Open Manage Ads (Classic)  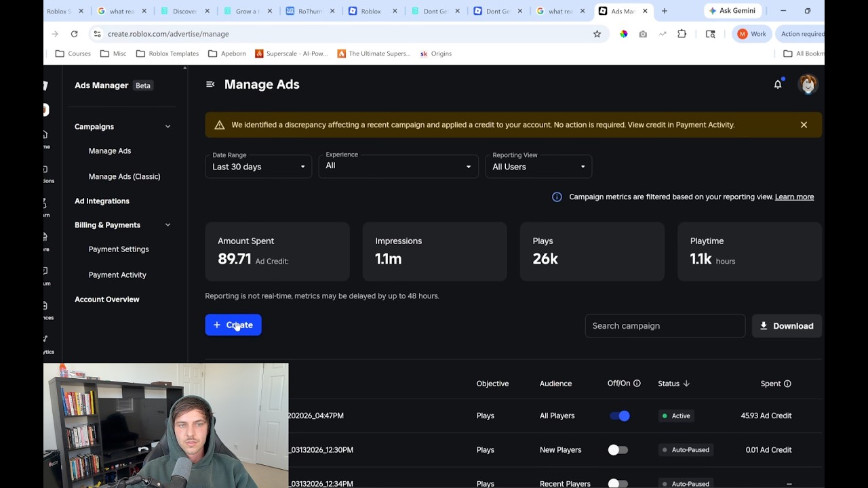(x=124, y=177)
